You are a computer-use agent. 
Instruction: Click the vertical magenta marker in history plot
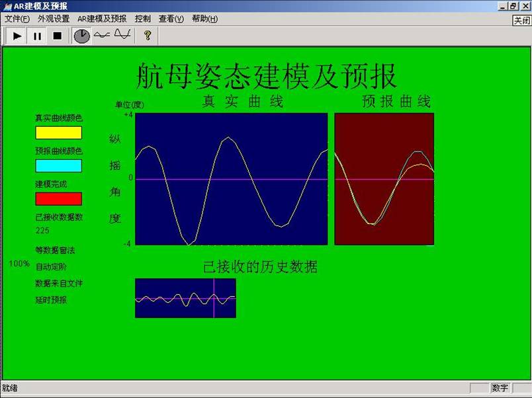(214, 298)
